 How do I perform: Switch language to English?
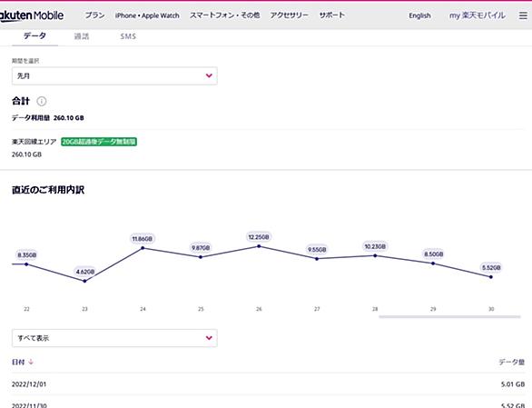click(419, 15)
